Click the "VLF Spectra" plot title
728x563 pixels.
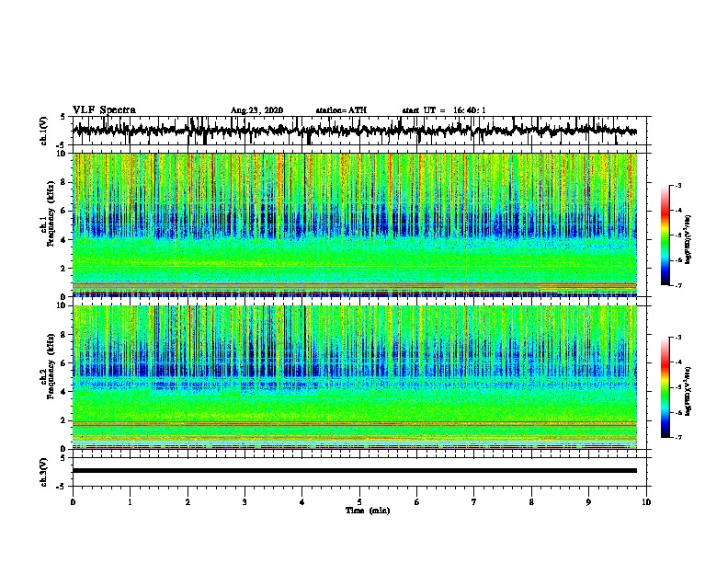(x=104, y=110)
